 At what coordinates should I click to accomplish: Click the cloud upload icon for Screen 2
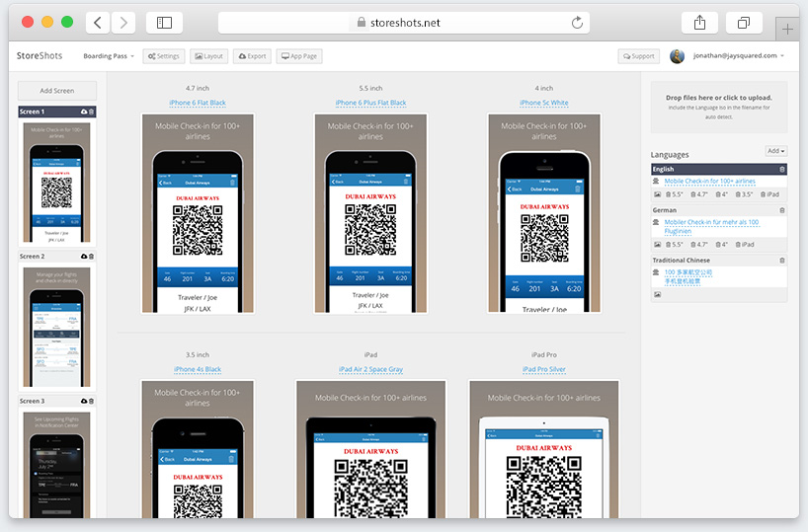point(84,257)
